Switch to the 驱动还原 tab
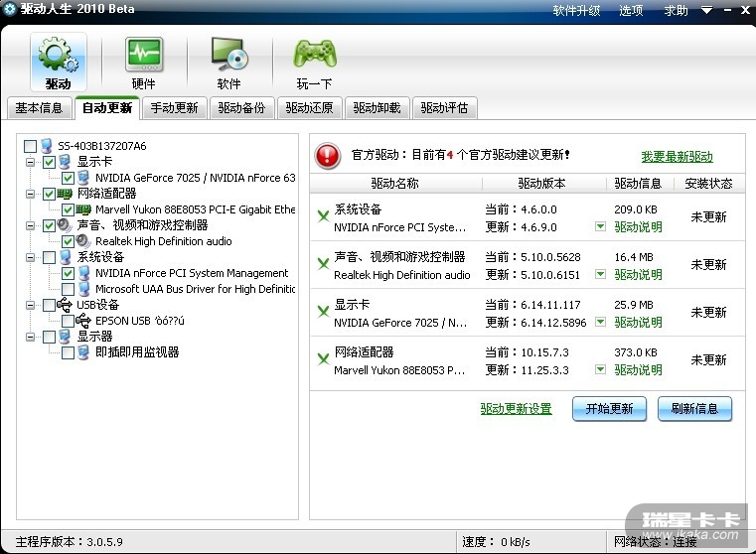The height and width of the screenshot is (554, 756). point(309,108)
